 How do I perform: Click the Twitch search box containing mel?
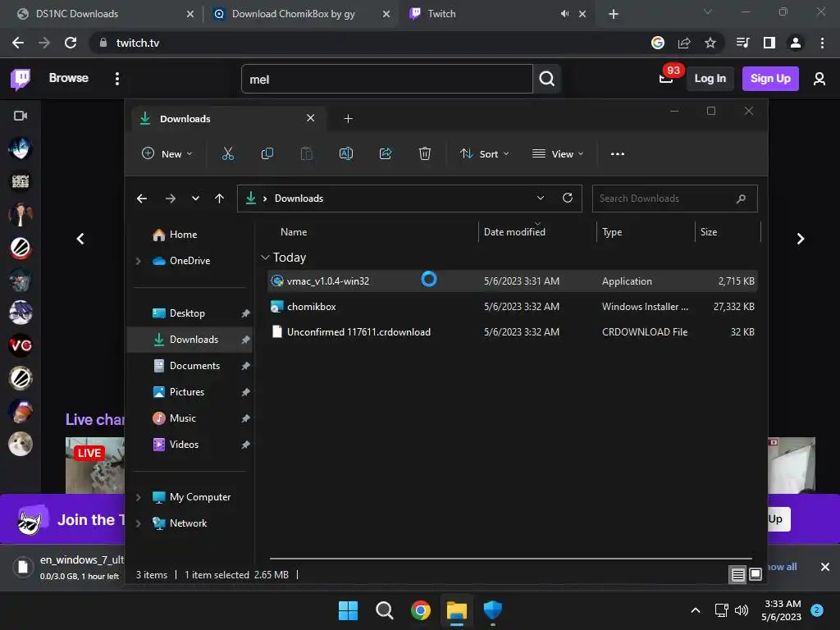coord(387,80)
